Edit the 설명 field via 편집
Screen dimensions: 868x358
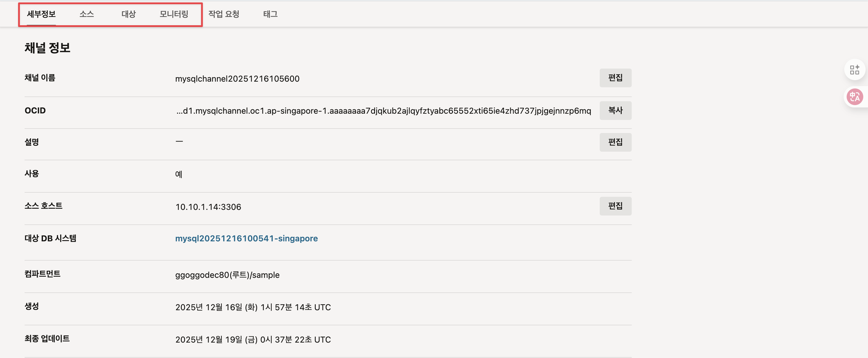[x=615, y=142]
